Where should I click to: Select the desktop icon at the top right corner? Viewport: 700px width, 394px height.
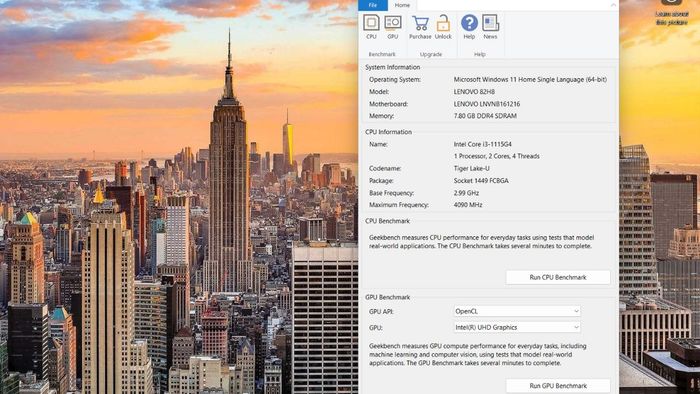(671, 12)
